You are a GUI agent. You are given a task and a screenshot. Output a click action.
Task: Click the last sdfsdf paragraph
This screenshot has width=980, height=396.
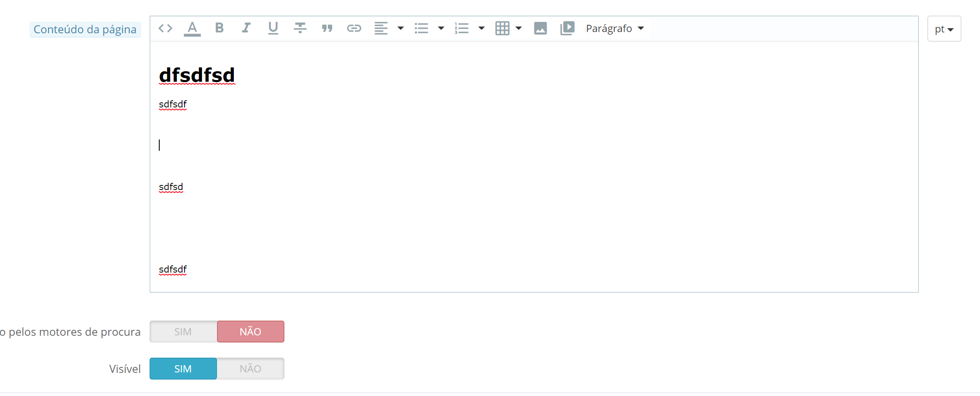[173, 269]
